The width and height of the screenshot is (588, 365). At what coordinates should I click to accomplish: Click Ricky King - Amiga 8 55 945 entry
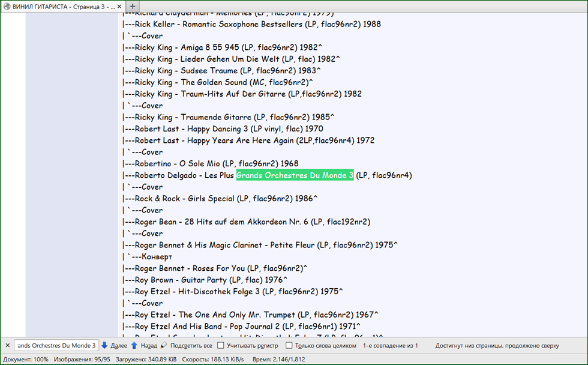(223, 47)
